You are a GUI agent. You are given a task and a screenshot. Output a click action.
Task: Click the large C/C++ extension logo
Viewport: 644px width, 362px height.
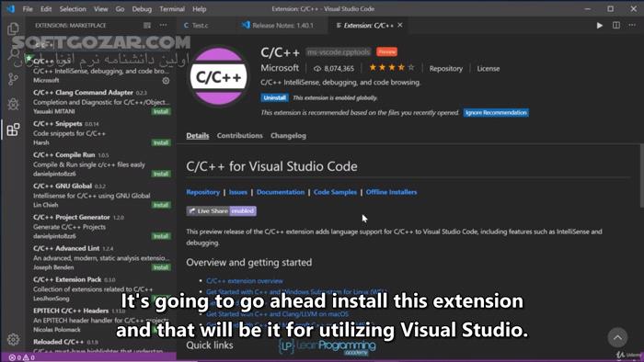pyautogui.click(x=219, y=76)
